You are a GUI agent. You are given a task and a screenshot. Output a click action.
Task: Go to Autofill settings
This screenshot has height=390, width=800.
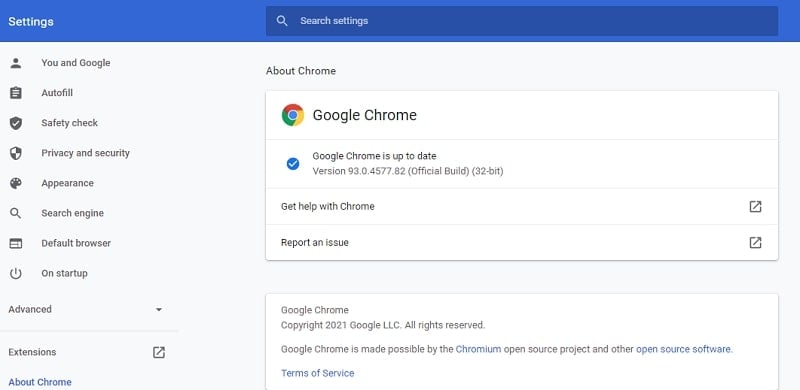pos(57,93)
